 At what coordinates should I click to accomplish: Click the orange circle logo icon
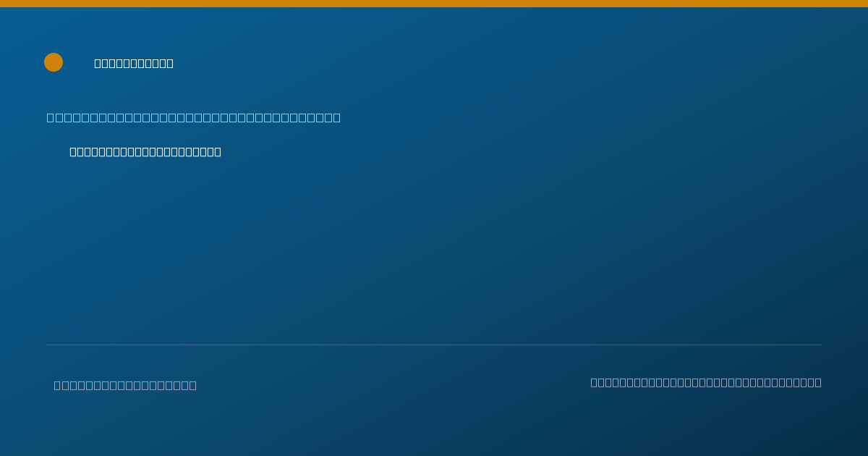pyautogui.click(x=54, y=62)
